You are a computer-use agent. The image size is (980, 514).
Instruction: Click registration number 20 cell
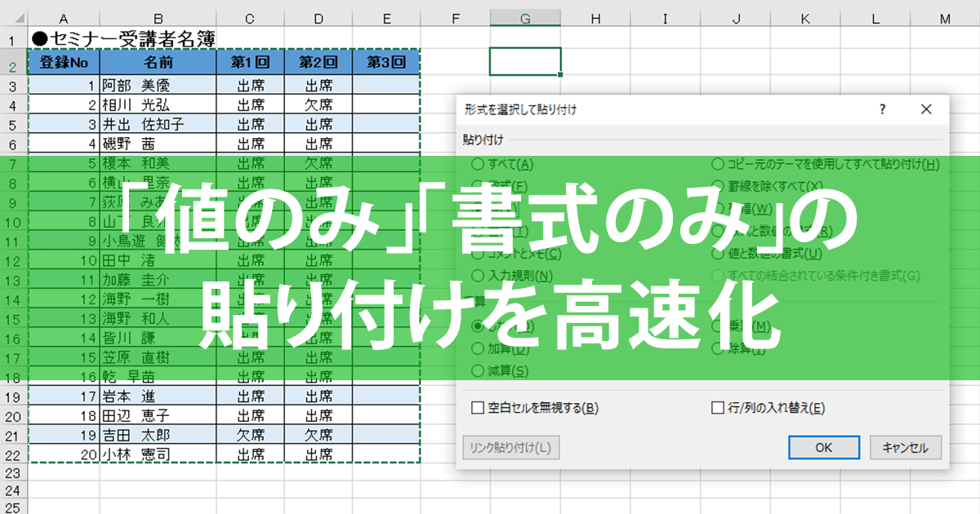coord(64,454)
